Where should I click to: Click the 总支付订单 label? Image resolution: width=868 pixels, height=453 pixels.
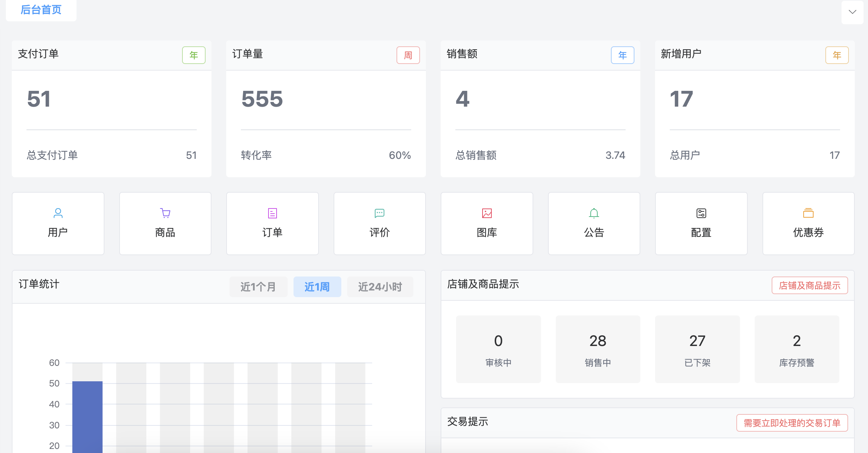pos(52,155)
